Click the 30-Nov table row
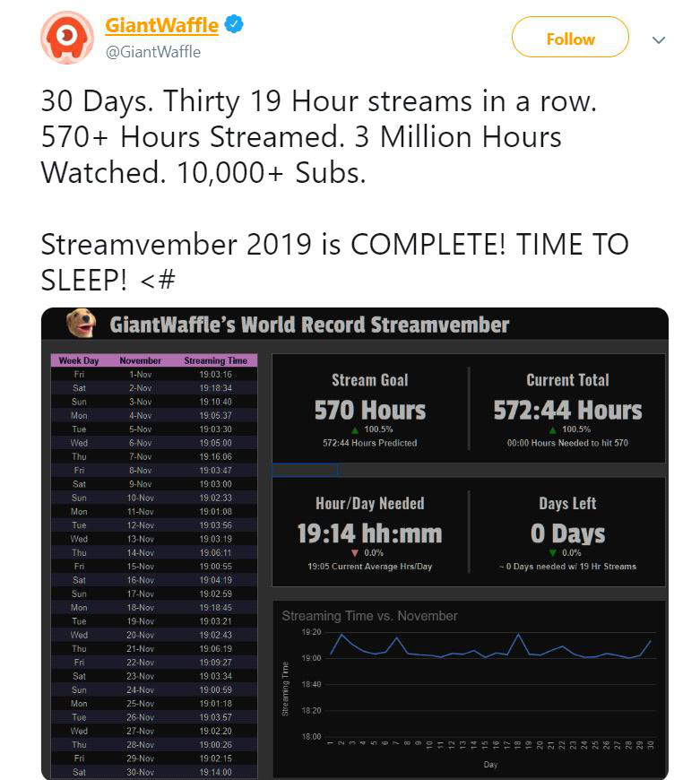 [154, 772]
